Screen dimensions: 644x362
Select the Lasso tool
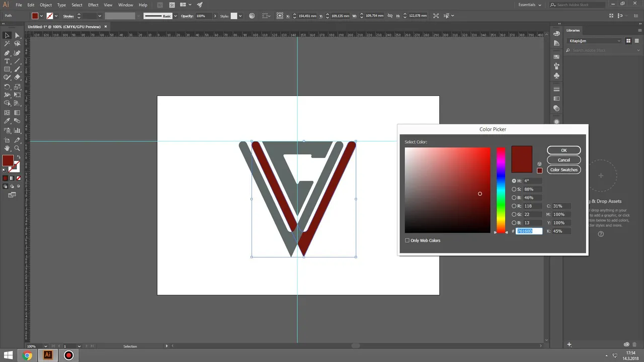(17, 44)
